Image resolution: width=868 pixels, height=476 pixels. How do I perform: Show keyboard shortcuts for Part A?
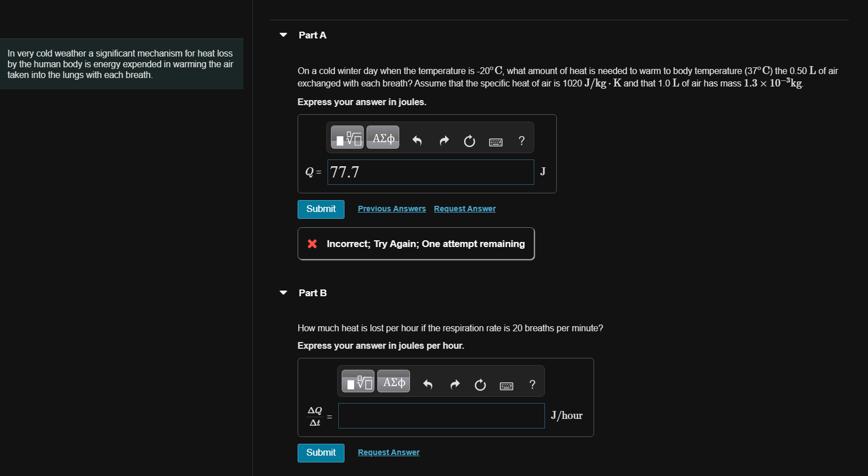(x=496, y=142)
